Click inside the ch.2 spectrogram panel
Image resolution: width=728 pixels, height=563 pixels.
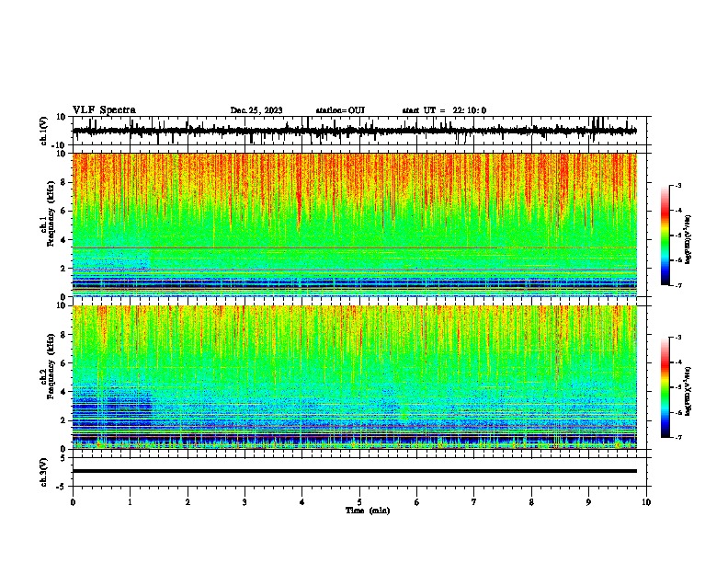pos(355,377)
